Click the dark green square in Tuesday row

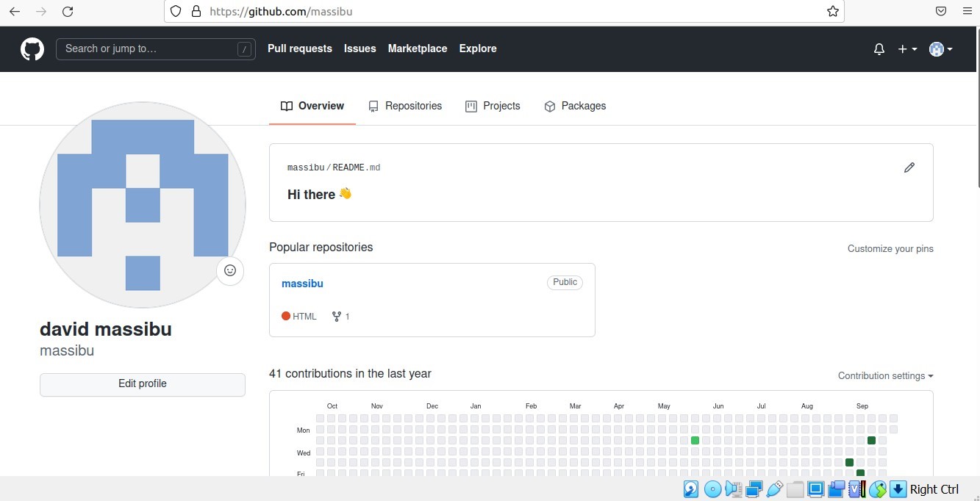click(871, 440)
